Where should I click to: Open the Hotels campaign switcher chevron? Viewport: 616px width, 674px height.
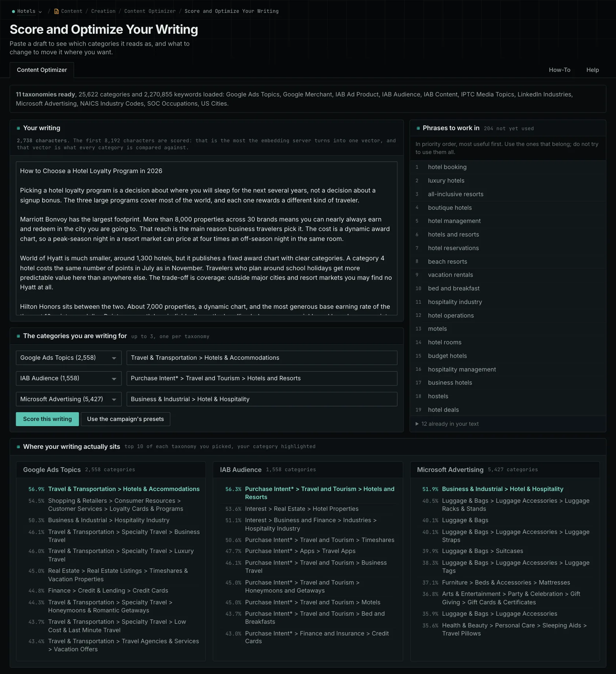pos(40,12)
